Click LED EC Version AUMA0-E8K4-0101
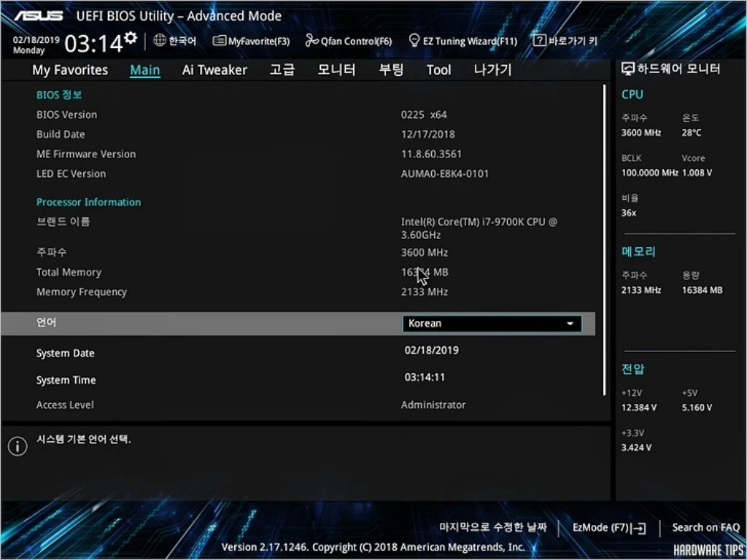The image size is (747, 560). click(x=445, y=174)
